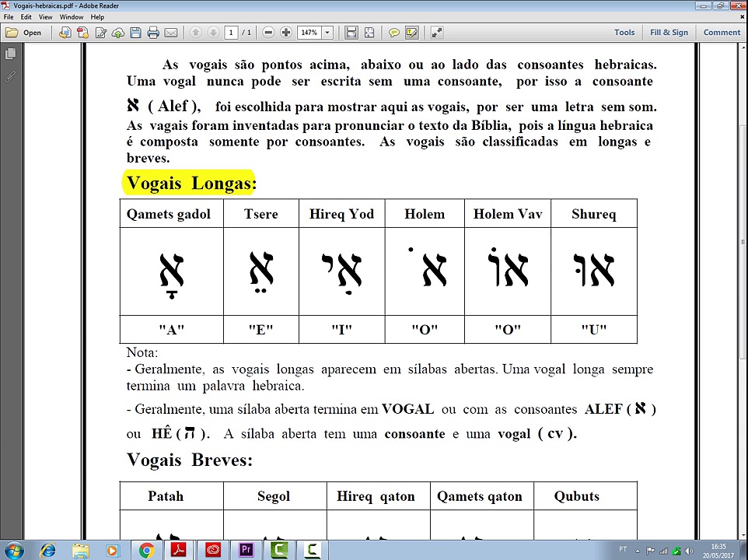Screen dimensions: 748x560
Task: Switch to read mode icon
Action: point(436,33)
